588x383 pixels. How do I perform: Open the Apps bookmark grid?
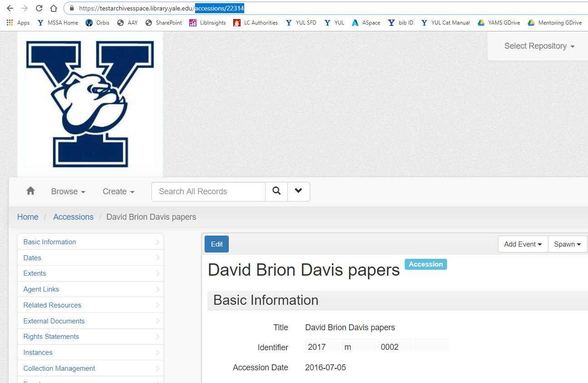point(18,23)
